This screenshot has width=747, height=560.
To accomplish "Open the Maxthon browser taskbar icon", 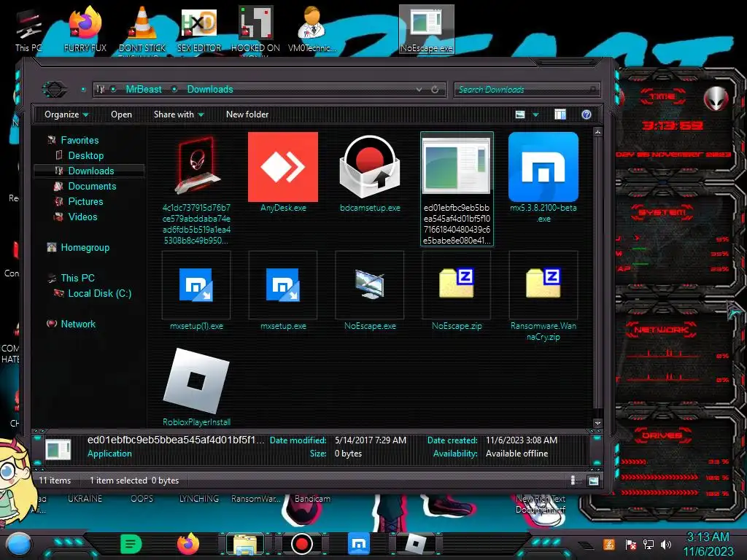I will (x=359, y=544).
